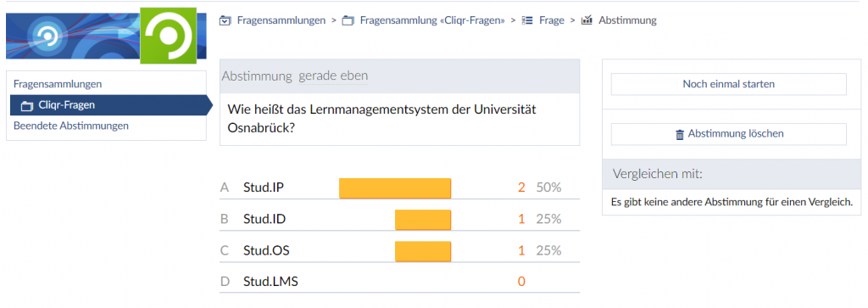The width and height of the screenshot is (868, 308).
Task: Click the folder icon before Fragensammlung «Cliqr-Fragen»
Action: click(x=348, y=20)
